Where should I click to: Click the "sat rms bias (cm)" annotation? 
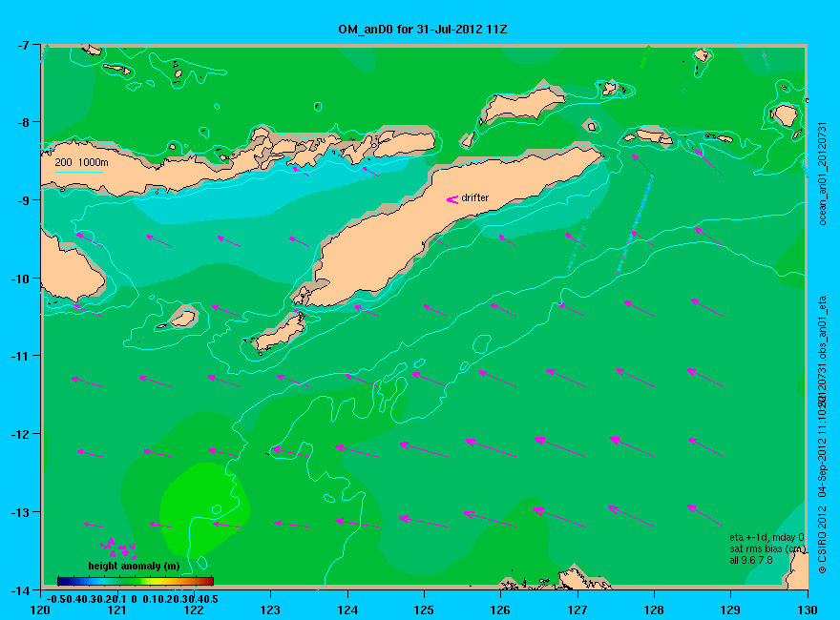click(x=767, y=548)
